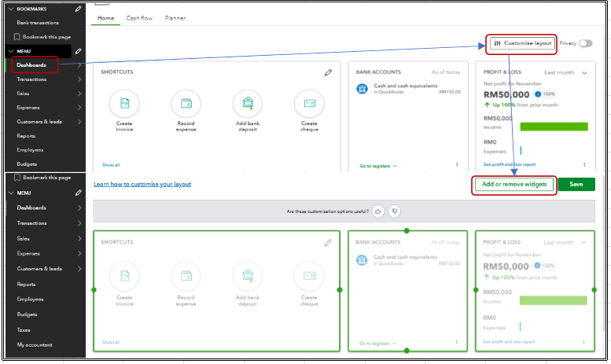Screen dimensions: 611x364
Task: Expand the Sales chevron in the menu with Taxes
Action: coord(79,238)
